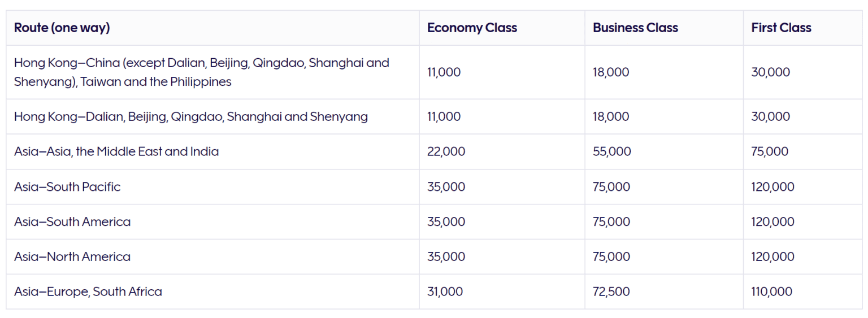
Task: Click the First Class column header
Action: click(781, 28)
